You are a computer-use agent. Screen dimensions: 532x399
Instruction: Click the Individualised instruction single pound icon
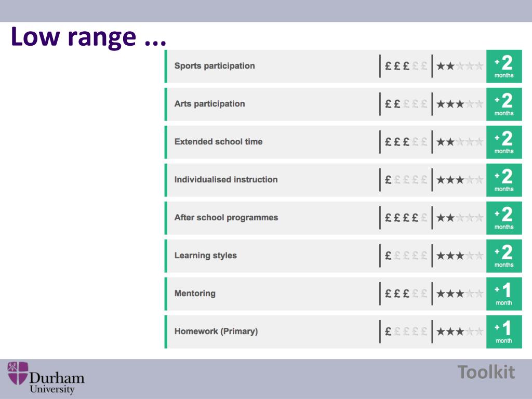(x=388, y=179)
